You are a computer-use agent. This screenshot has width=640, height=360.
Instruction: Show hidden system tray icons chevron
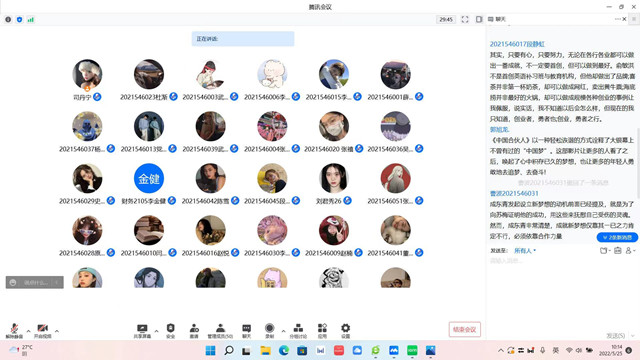tap(500, 350)
